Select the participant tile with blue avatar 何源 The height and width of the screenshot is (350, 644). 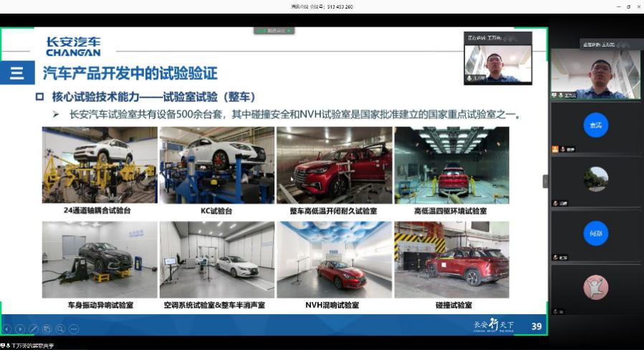point(595,233)
